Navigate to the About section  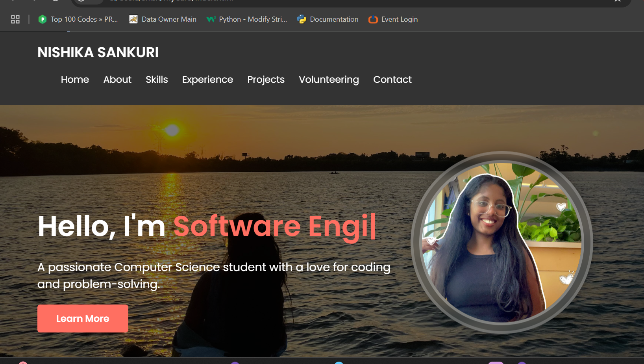(x=117, y=80)
